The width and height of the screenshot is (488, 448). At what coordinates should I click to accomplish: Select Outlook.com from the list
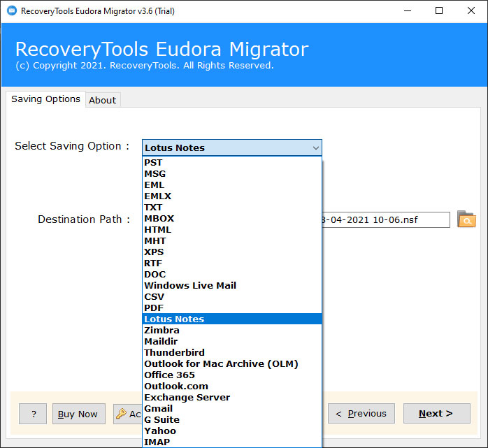(232, 386)
